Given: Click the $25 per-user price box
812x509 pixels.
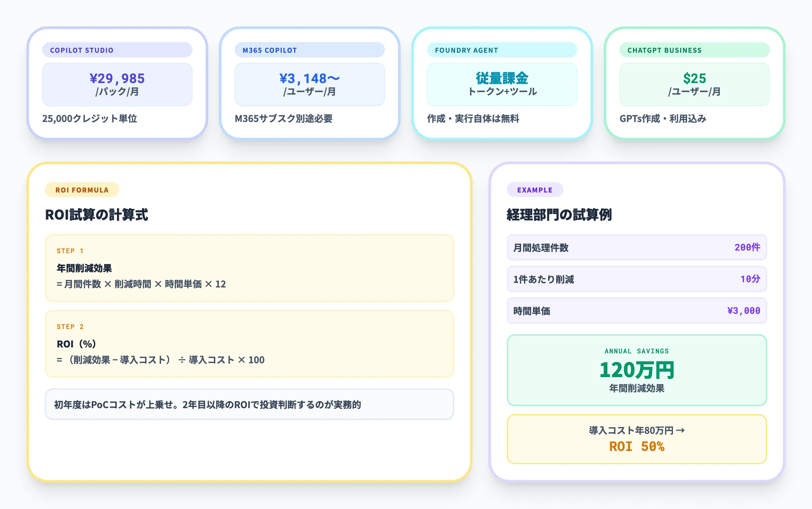Looking at the screenshot, I should (694, 83).
